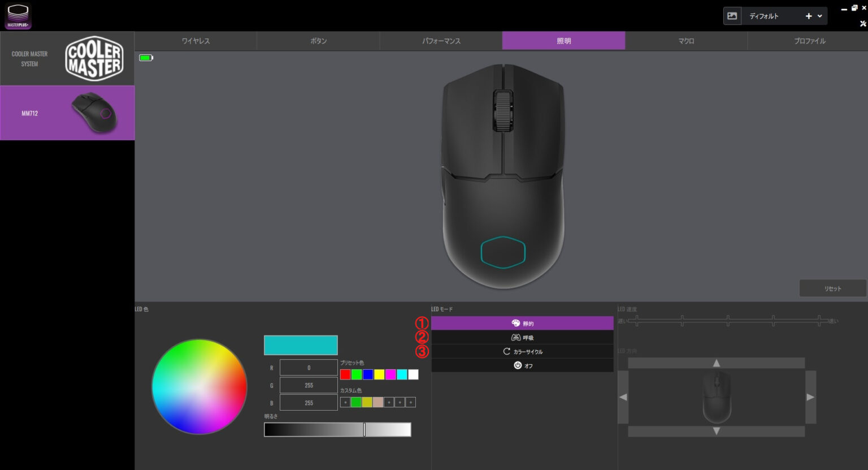
Task: Click the G value input field
Action: click(x=309, y=385)
